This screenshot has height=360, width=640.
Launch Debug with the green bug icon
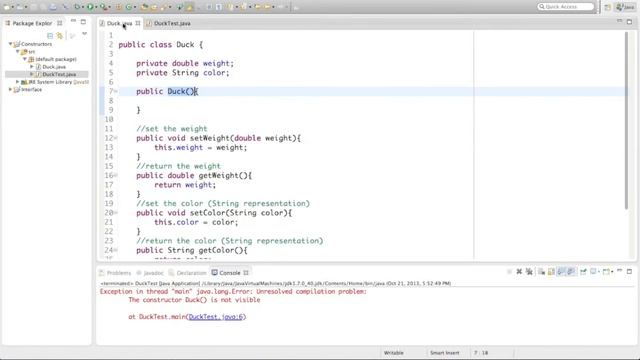pos(77,7)
